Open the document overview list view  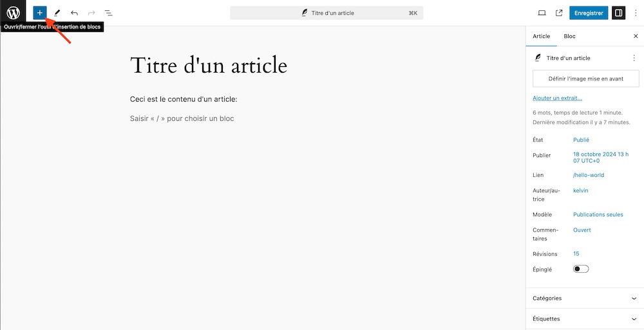tap(108, 13)
